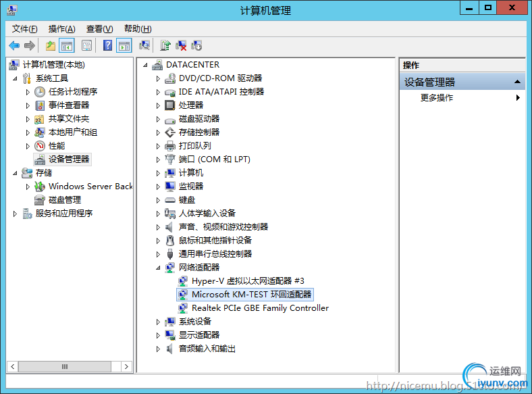Click the Up one level folder icon
The width and height of the screenshot is (532, 394).
pyautogui.click(x=51, y=45)
